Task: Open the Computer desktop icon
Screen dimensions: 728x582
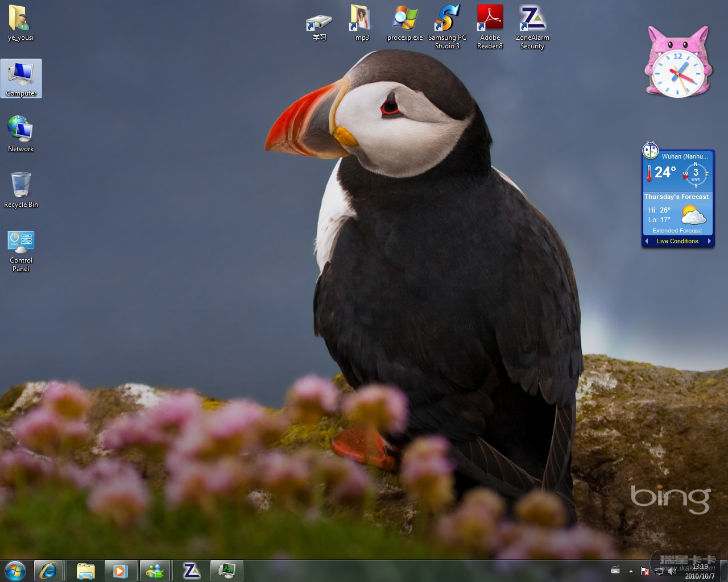Action: click(21, 77)
